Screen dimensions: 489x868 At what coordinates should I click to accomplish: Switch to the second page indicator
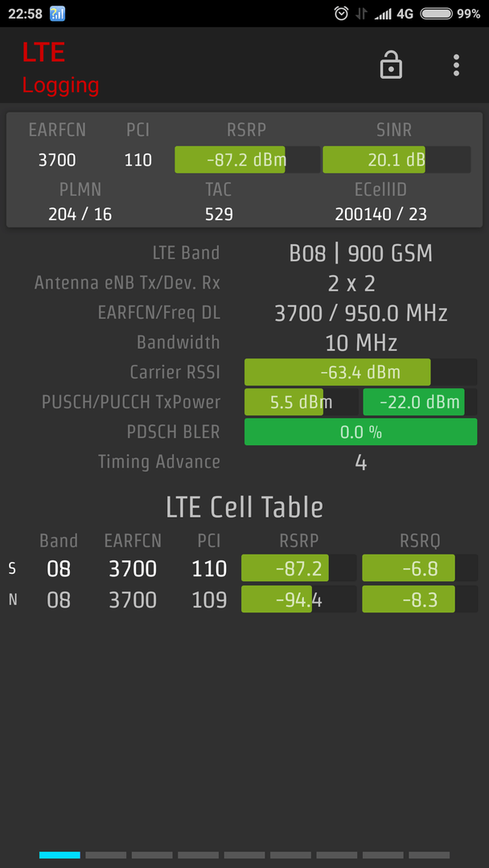(105, 855)
